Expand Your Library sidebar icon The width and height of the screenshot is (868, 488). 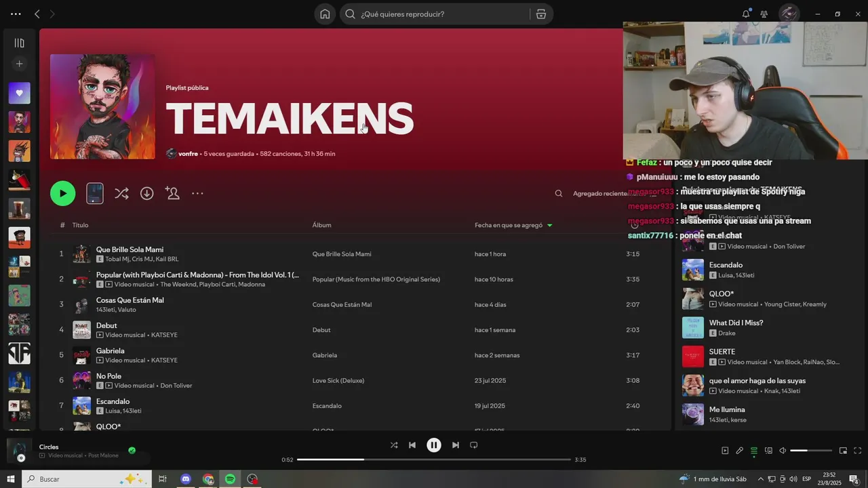click(19, 43)
